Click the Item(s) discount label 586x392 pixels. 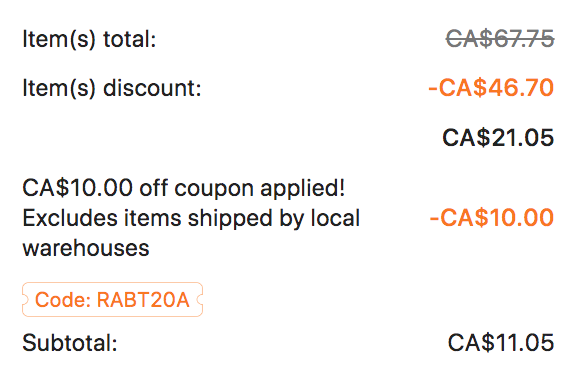112,89
